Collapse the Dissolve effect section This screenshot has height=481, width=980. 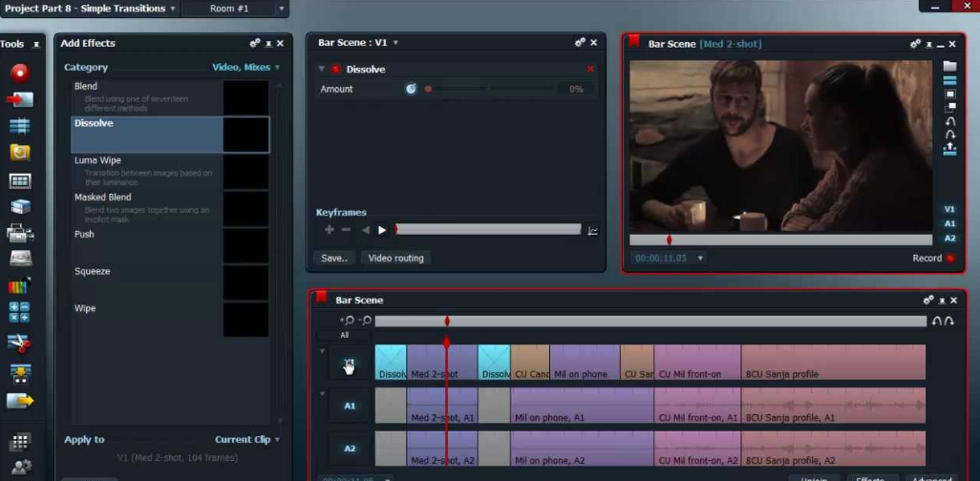point(321,70)
